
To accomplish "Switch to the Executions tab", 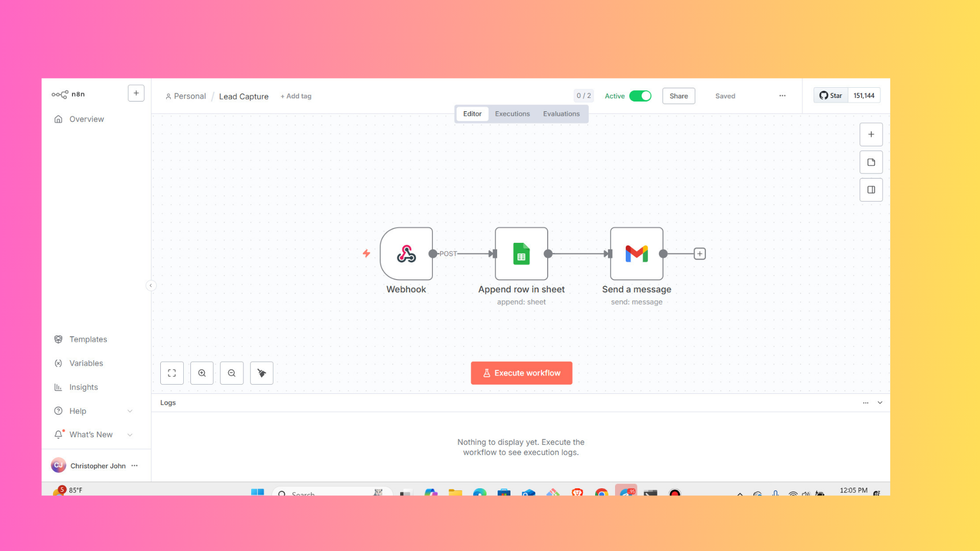I will tap(512, 114).
